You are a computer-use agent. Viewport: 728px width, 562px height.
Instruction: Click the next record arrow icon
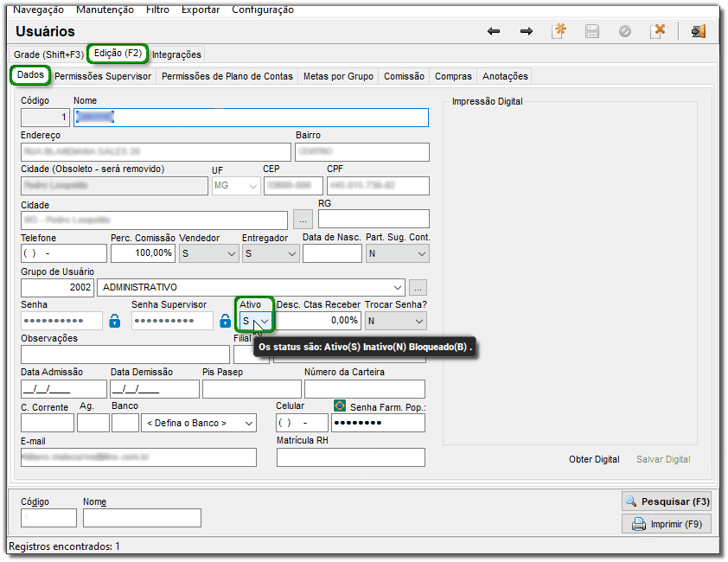click(x=527, y=31)
